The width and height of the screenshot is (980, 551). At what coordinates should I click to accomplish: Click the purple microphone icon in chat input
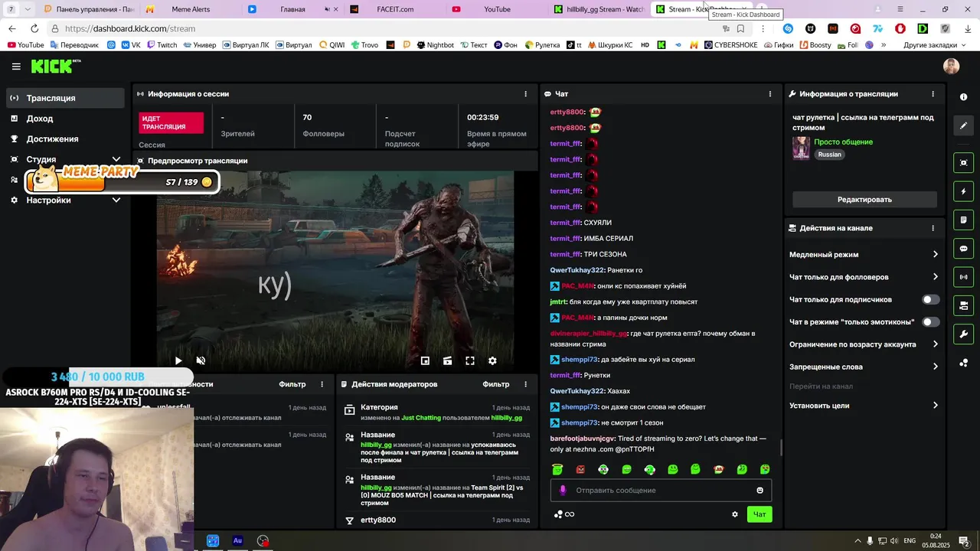[x=563, y=491]
